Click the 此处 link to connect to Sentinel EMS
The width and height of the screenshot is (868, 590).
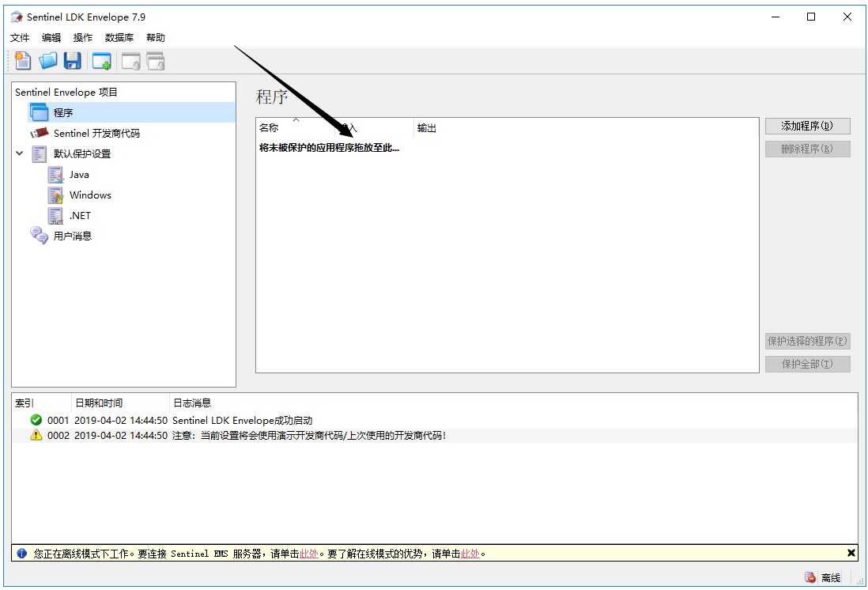(309, 554)
